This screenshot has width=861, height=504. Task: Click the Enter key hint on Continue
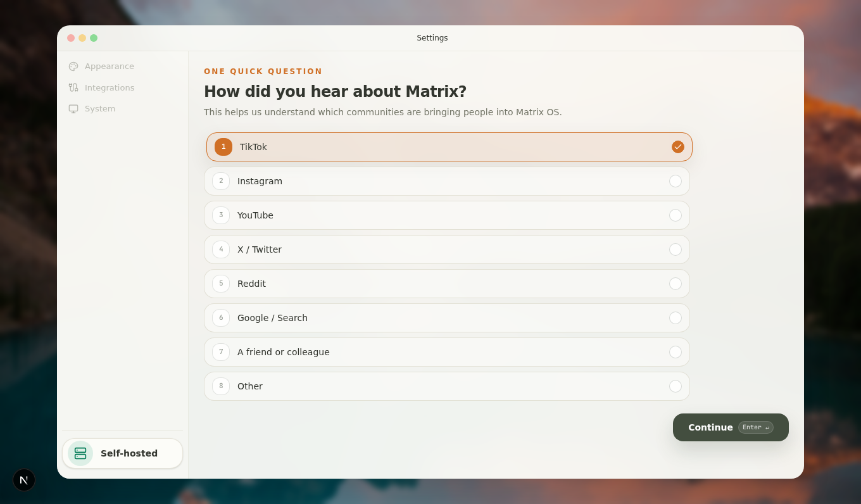[756, 427]
